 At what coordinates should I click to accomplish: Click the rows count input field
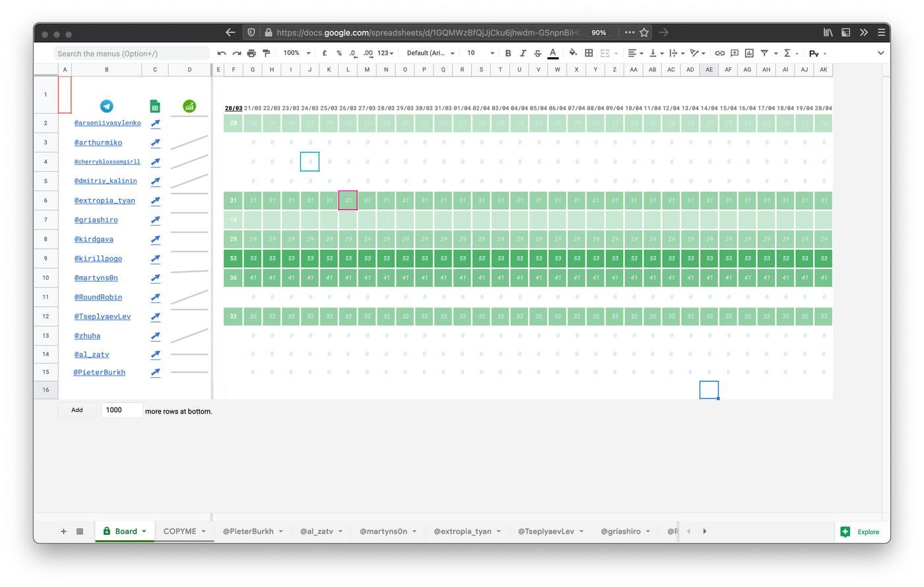121,410
